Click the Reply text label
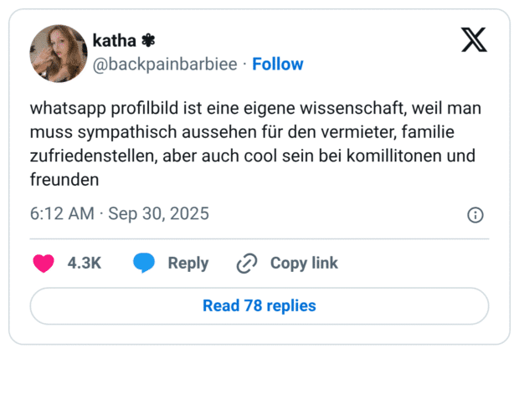This screenshot has width=519, height=420. [x=188, y=264]
